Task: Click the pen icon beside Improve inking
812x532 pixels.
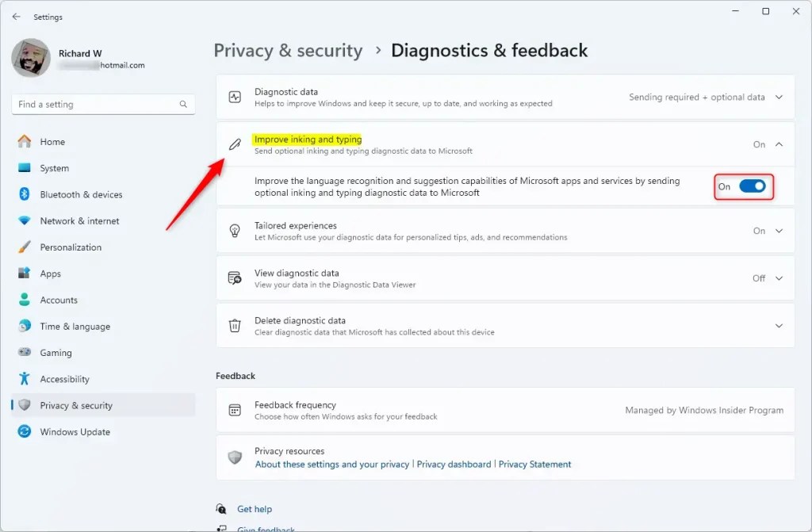Action: point(235,144)
